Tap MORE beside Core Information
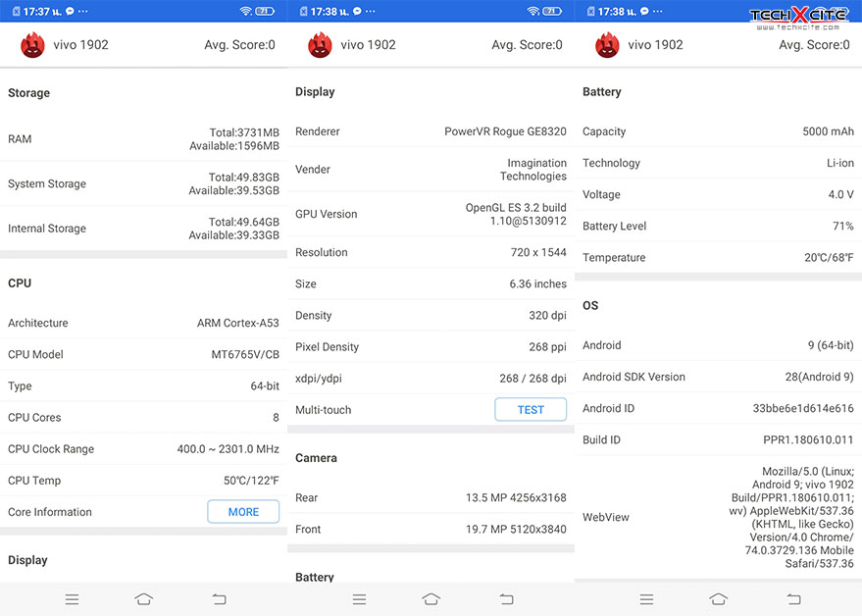 243,512
